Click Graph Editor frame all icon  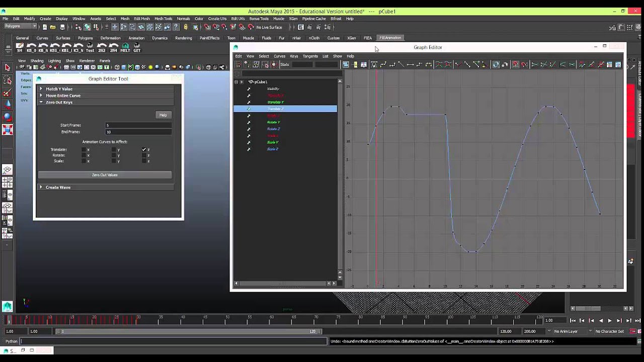pyautogui.click(x=346, y=64)
